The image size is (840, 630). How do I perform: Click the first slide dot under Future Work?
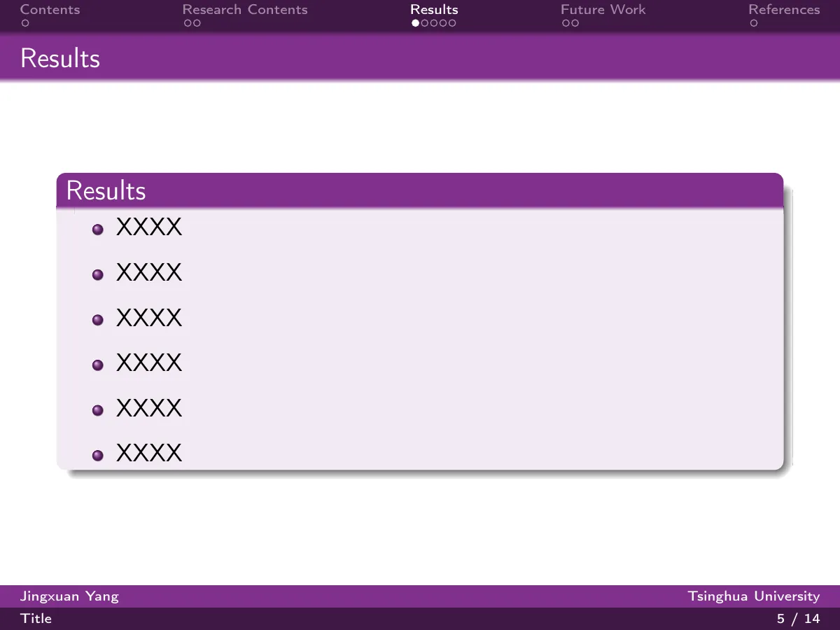(x=565, y=23)
